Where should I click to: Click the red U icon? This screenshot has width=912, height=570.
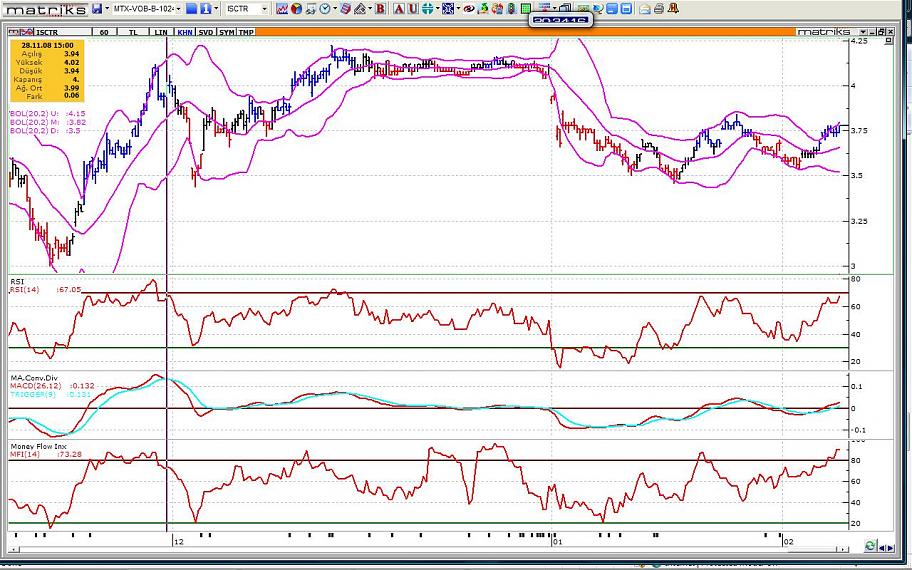[411, 8]
